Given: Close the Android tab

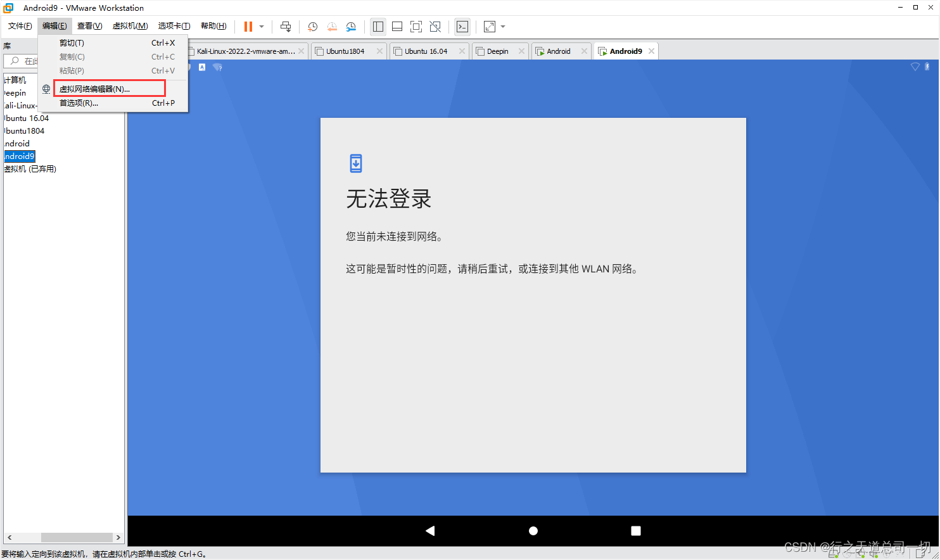Looking at the screenshot, I should click(x=584, y=51).
